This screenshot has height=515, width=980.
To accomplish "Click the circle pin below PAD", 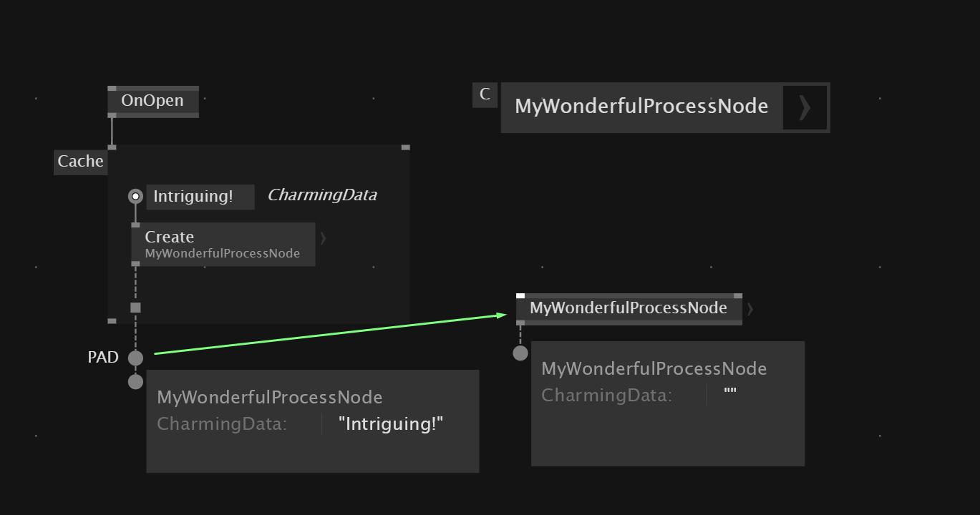I will coord(135,381).
